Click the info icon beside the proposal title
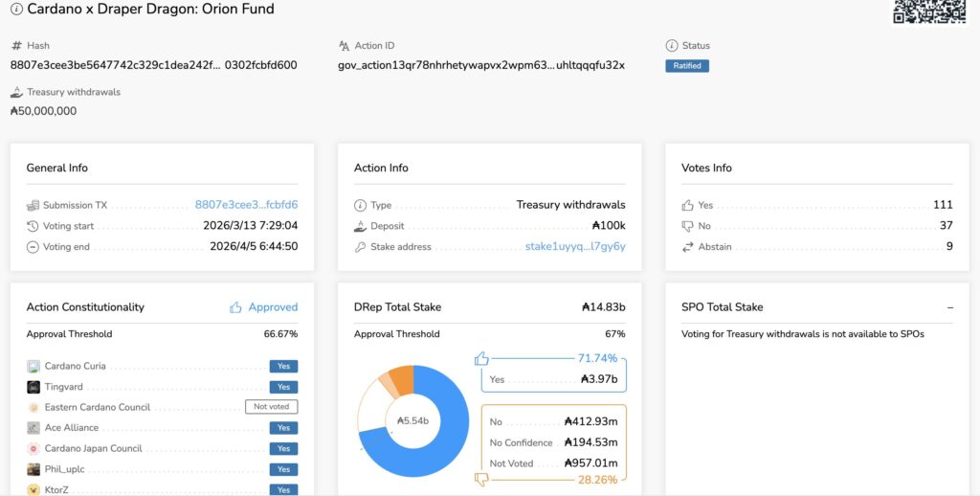980x496 pixels. [16, 10]
